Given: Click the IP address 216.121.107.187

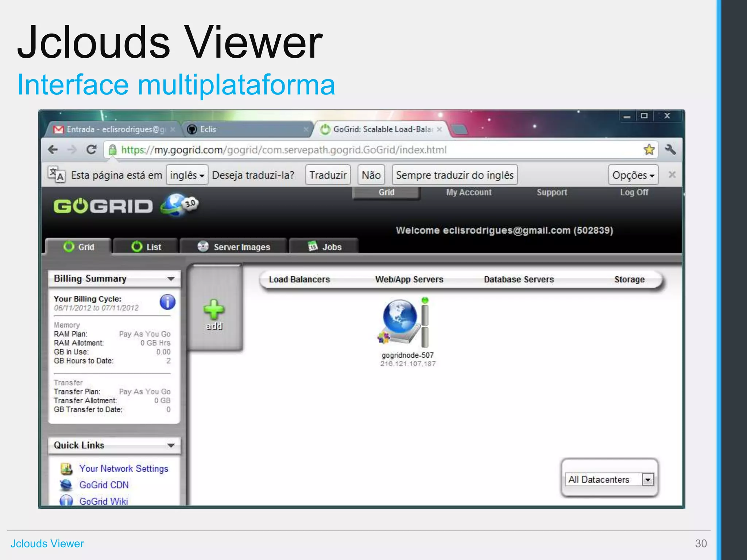Looking at the screenshot, I should pyautogui.click(x=408, y=364).
